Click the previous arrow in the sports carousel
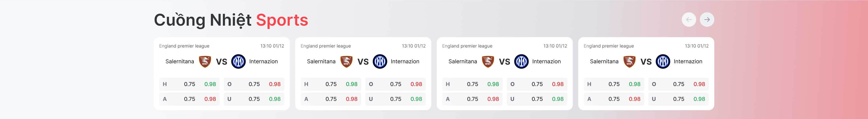 point(689,20)
